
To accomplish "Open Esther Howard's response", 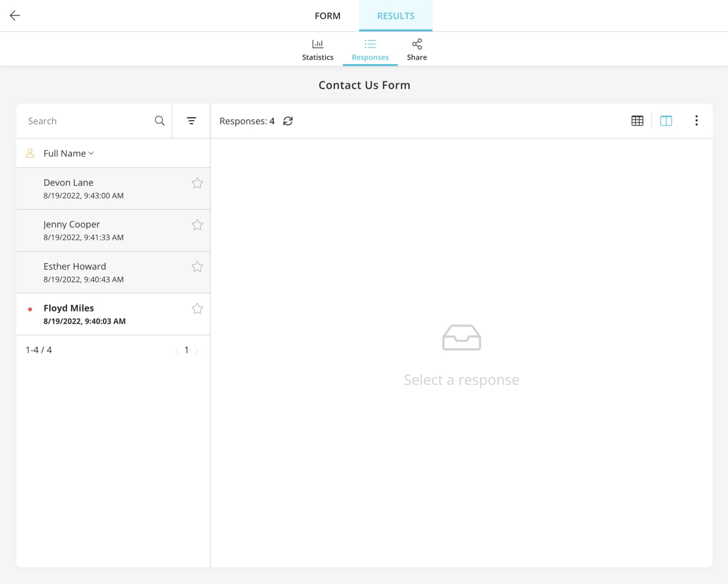I will tap(97, 272).
